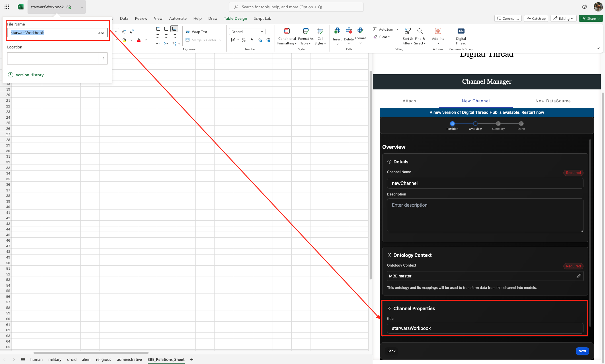This screenshot has width=605, height=364.
Task: Switch to the New DataSource tab
Action: click(553, 101)
